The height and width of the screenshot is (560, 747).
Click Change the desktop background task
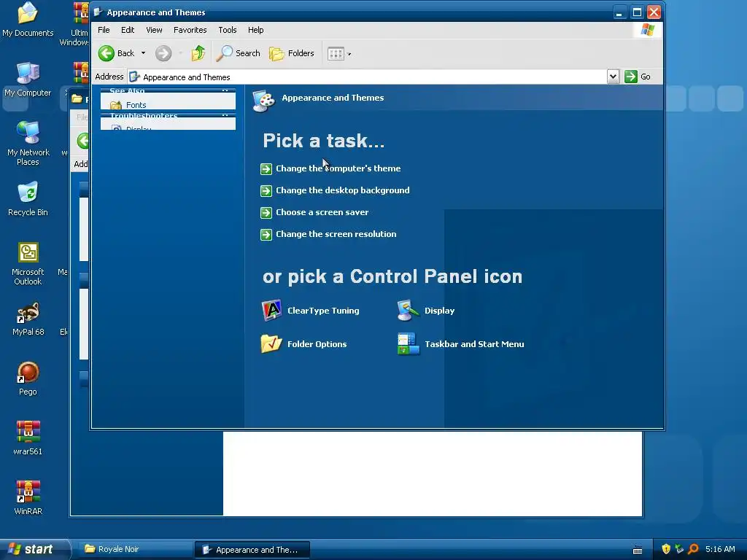[x=343, y=190]
